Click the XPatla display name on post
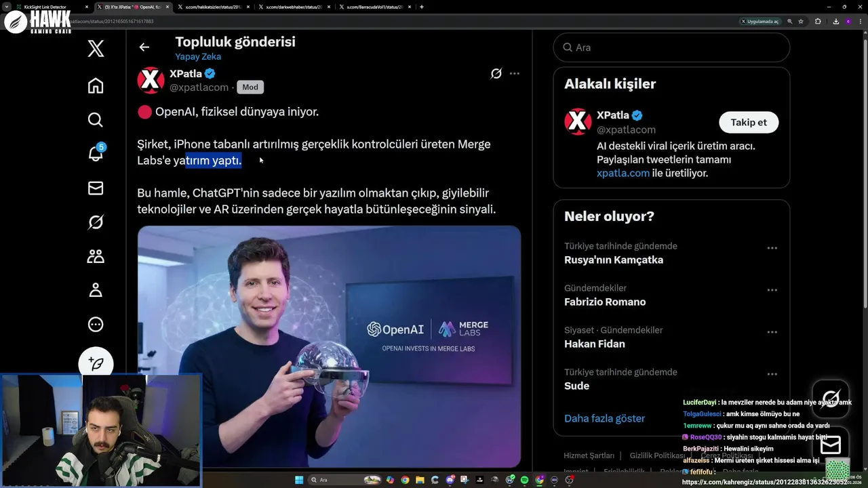This screenshot has height=488, width=868. pos(186,73)
